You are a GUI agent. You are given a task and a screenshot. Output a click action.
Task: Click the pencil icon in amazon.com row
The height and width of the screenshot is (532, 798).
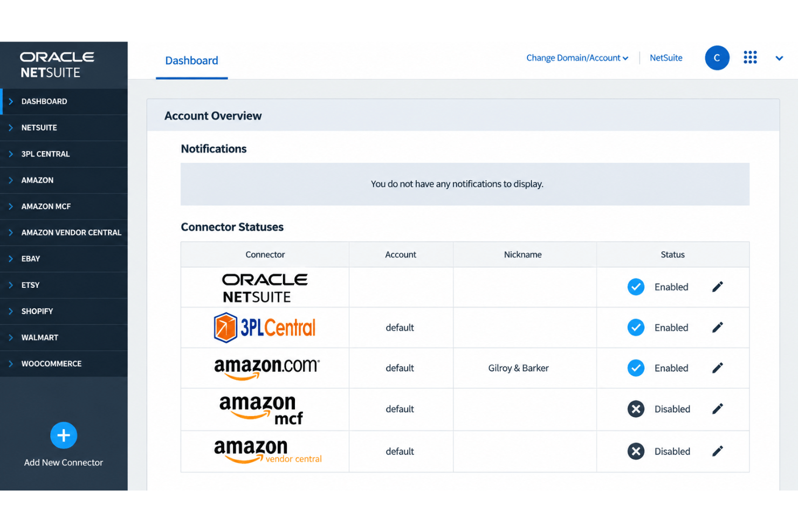[x=717, y=368]
